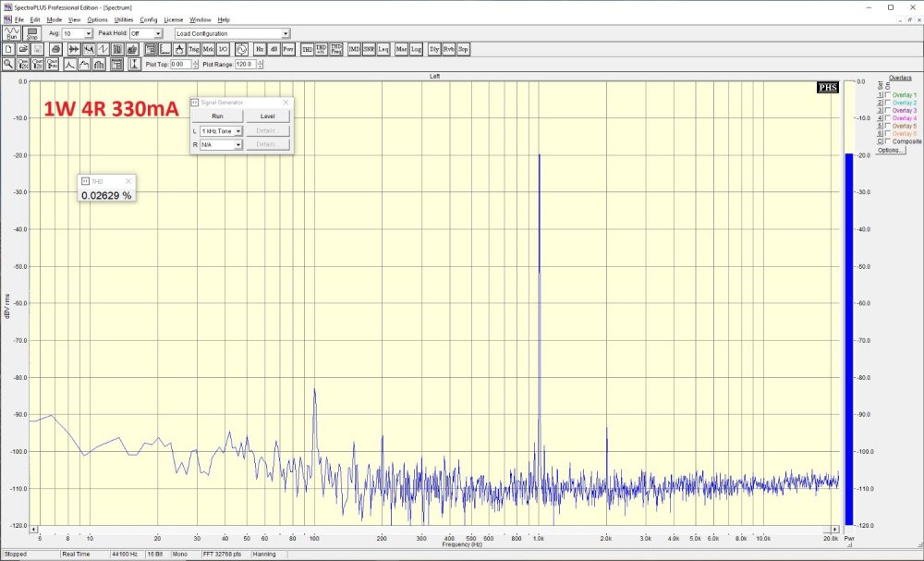Click the SNR measurement toolbar icon
The image size is (924, 561).
pos(369,48)
